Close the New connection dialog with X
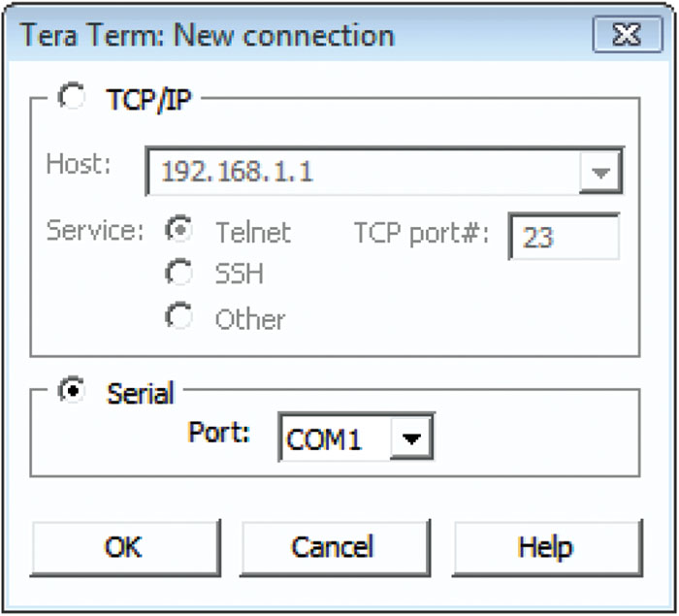 click(x=628, y=34)
